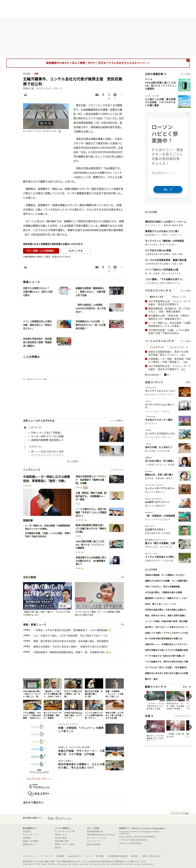Expand news list with もっと見る chevron
Viewport: 196px width, 868px height.
(74, 461)
